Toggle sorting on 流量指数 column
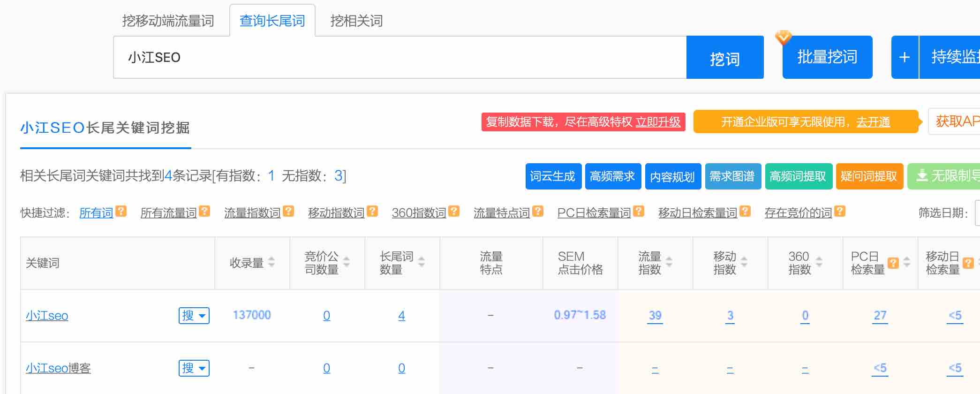This screenshot has height=394, width=980. point(669,262)
